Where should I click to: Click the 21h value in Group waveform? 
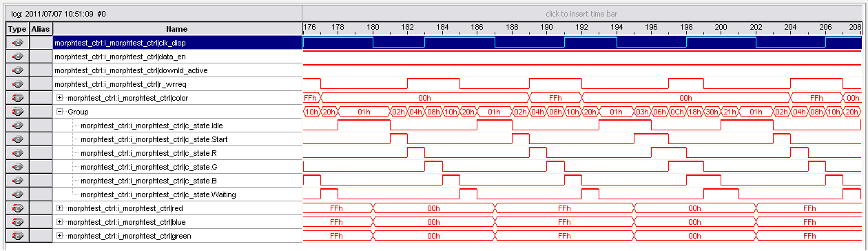(x=730, y=112)
